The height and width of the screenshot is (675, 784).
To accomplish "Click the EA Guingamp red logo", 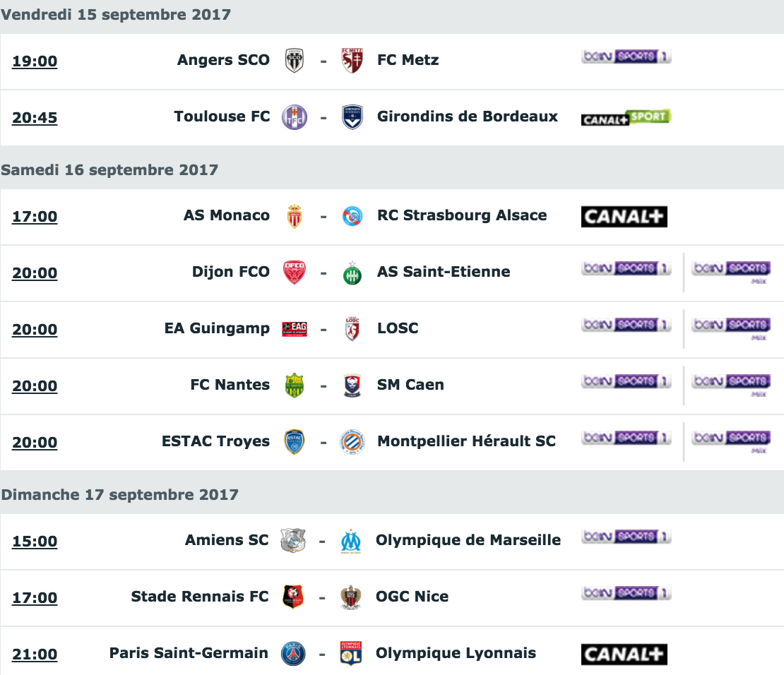I will coord(295,329).
